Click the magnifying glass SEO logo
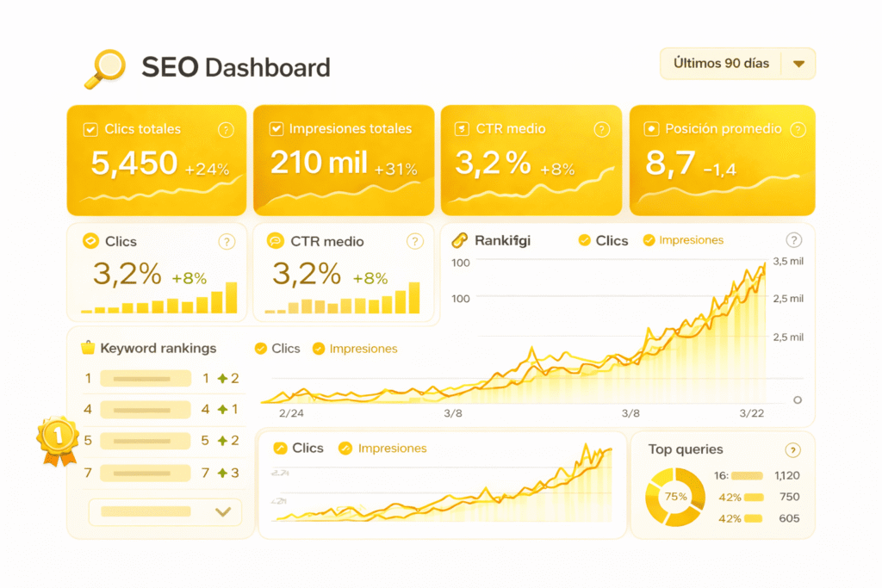Screen dimensions: 882x588 tap(103, 68)
